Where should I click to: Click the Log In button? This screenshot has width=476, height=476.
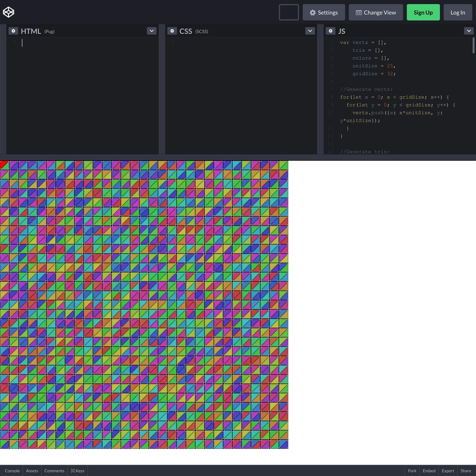pos(457,12)
